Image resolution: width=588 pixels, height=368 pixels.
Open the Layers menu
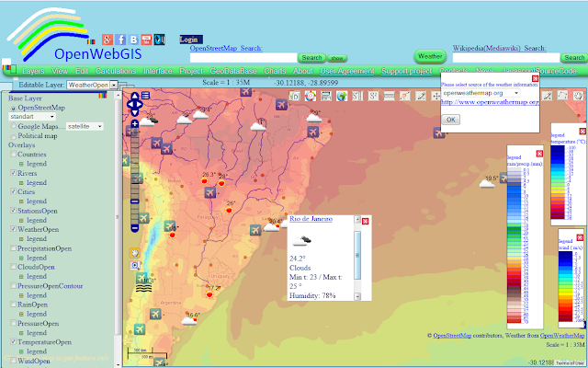point(33,71)
